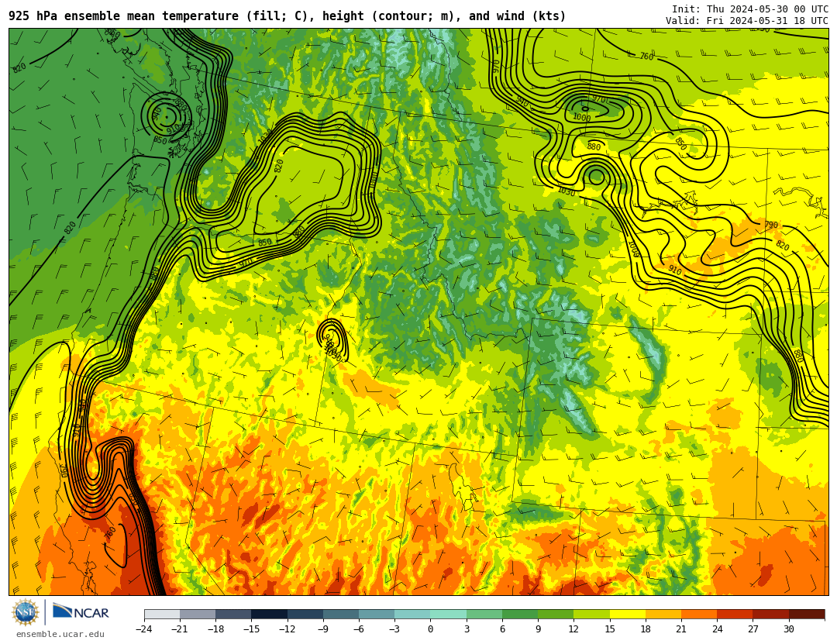
Task: Click the '6' colorbar tick label
Action: coord(502,629)
